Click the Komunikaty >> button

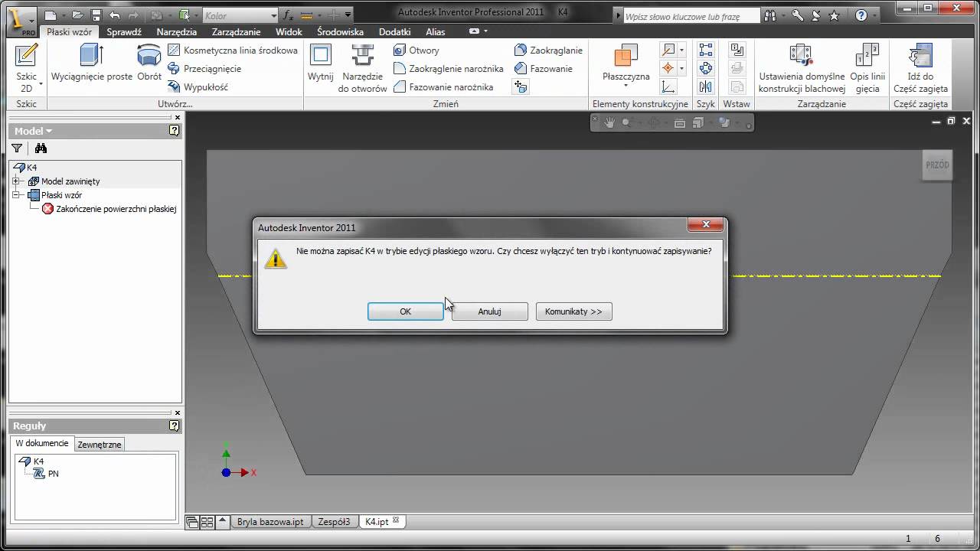573,311
